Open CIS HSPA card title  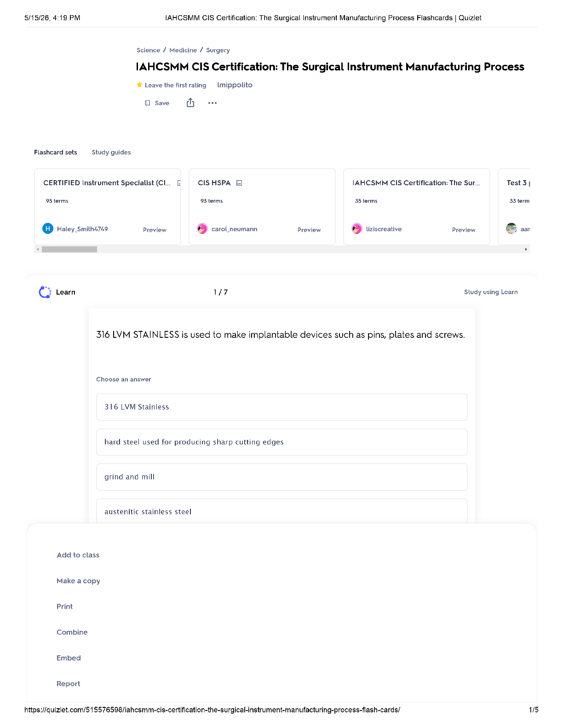coord(214,183)
